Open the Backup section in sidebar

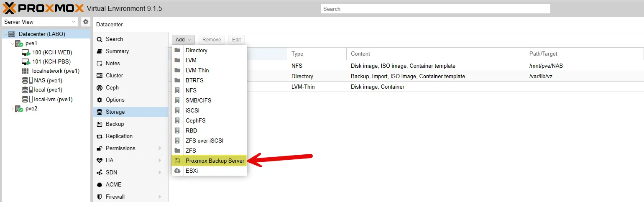pos(115,124)
